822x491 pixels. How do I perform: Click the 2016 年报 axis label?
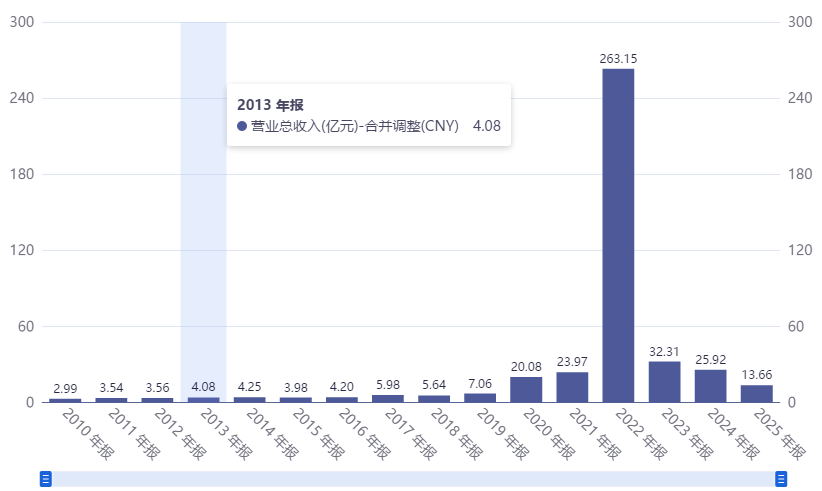[365, 434]
